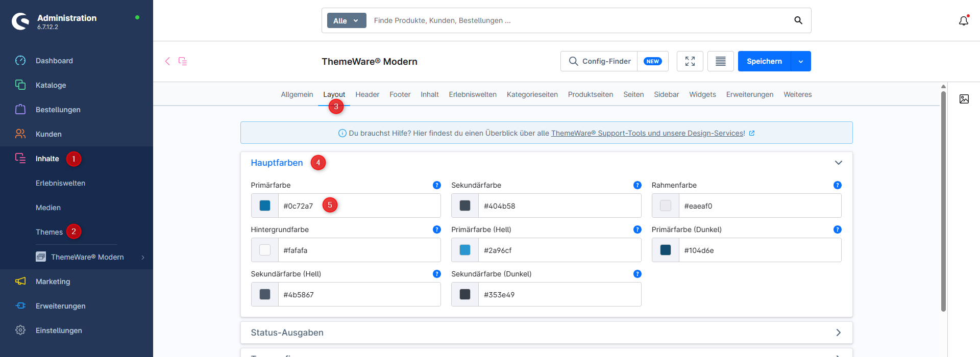Click the page vertical scrollbar
The width and height of the screenshot is (980, 357).
943,201
